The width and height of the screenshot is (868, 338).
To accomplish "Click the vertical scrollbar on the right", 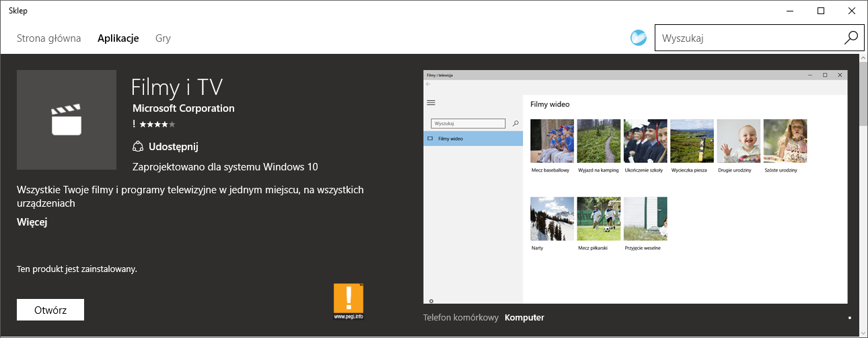I will [863, 195].
